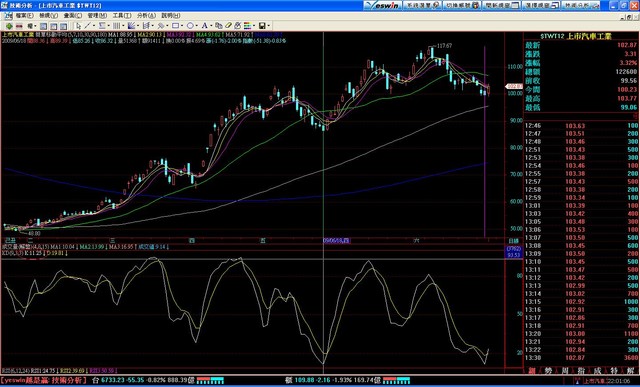Select the arrow-shaped tool left of the rectangle
The width and height of the screenshot is (640, 387).
(x=161, y=26)
